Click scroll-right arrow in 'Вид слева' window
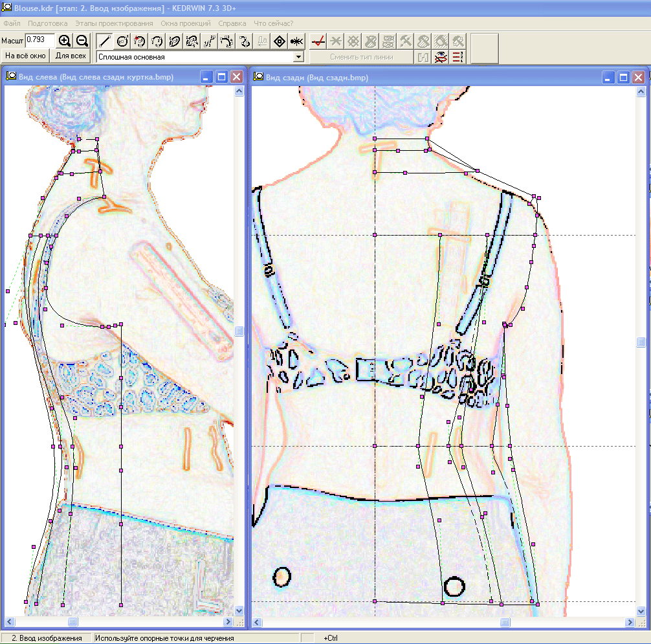This screenshot has height=644, width=651. tap(228, 621)
